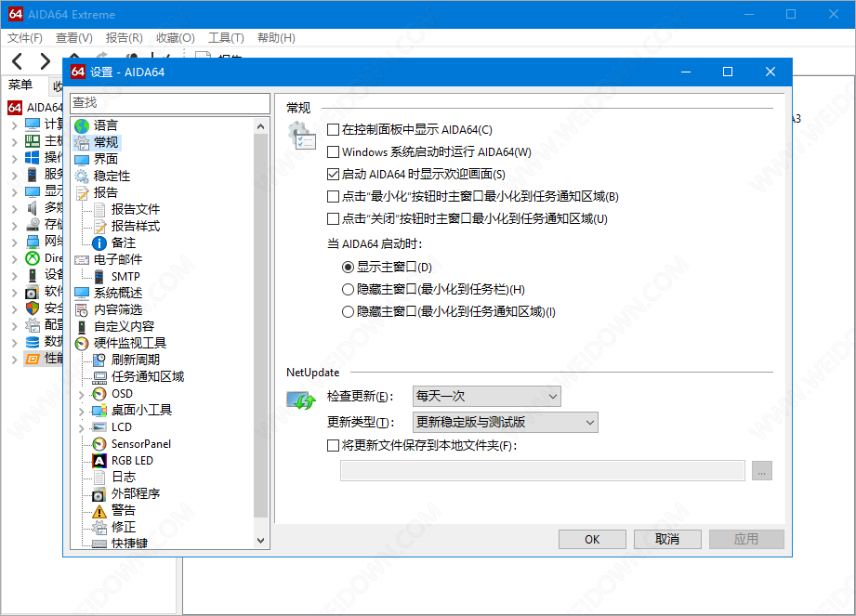Open the 查看(V) menu
This screenshot has width=856, height=616.
click(x=74, y=38)
